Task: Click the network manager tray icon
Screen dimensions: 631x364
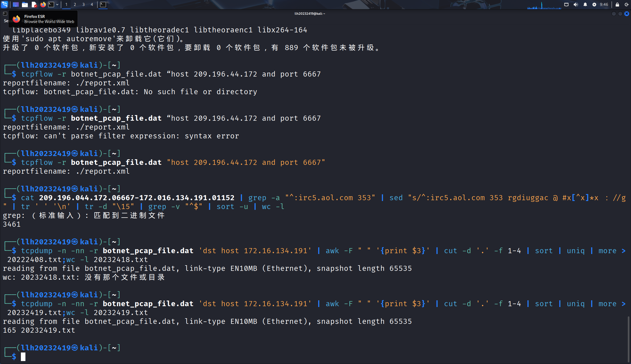Action: (x=566, y=5)
